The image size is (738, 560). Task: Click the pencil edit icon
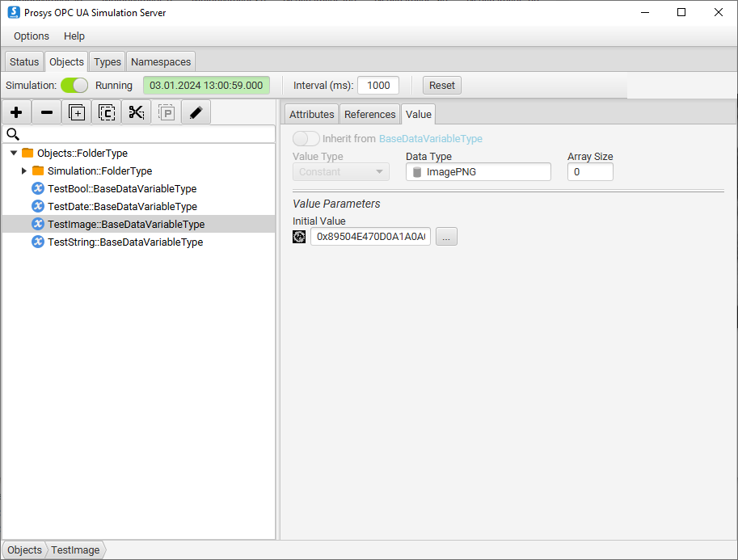[x=196, y=112]
